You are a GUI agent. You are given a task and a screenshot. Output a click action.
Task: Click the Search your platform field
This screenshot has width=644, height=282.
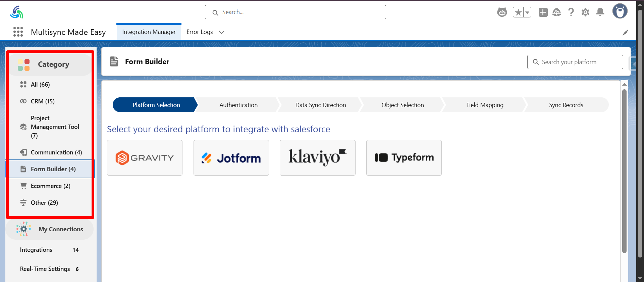click(x=575, y=62)
